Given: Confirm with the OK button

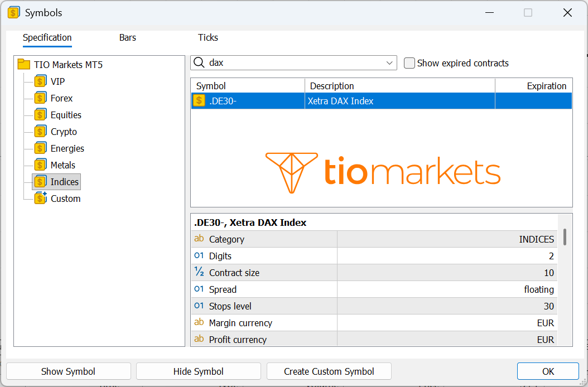Looking at the screenshot, I should 548,371.
